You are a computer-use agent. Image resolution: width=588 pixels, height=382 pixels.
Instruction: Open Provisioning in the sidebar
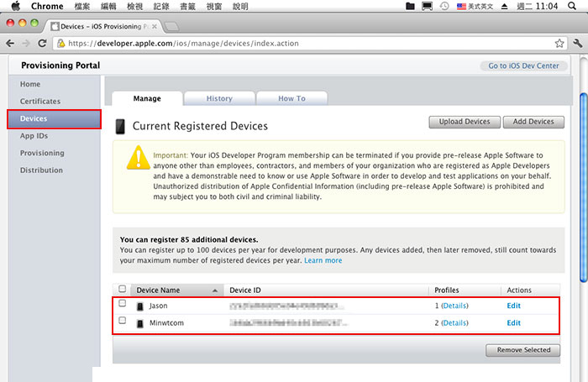tap(42, 153)
